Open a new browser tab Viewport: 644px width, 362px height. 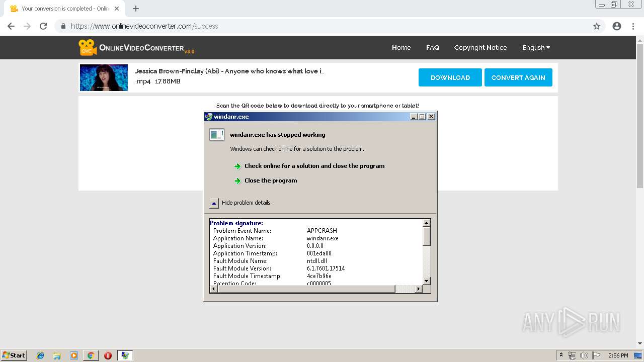pos(136,9)
